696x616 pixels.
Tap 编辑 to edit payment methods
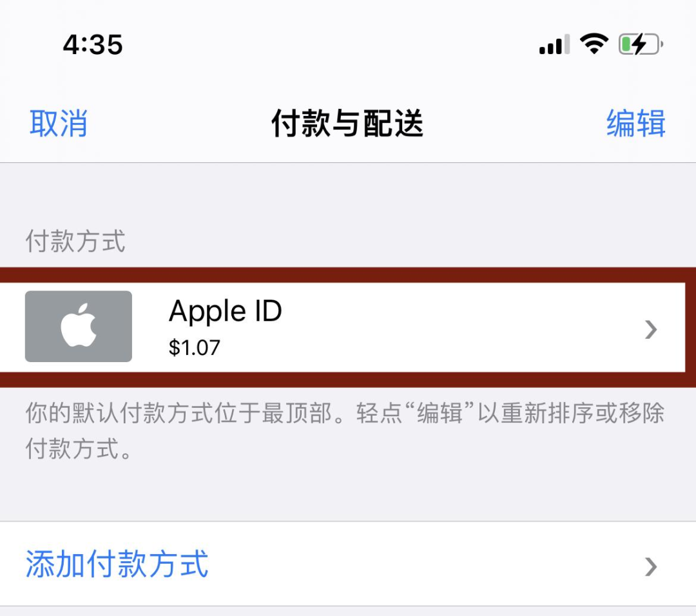point(635,123)
